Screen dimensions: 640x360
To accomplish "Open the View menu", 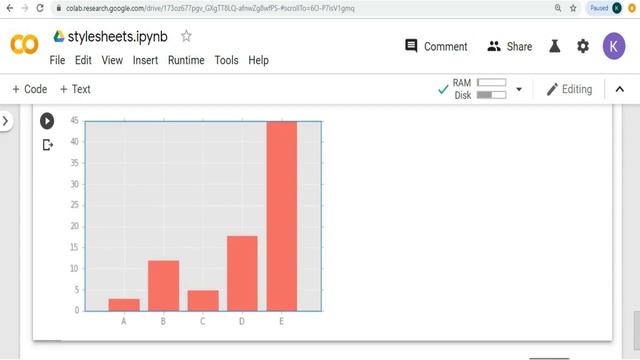I will click(112, 60).
